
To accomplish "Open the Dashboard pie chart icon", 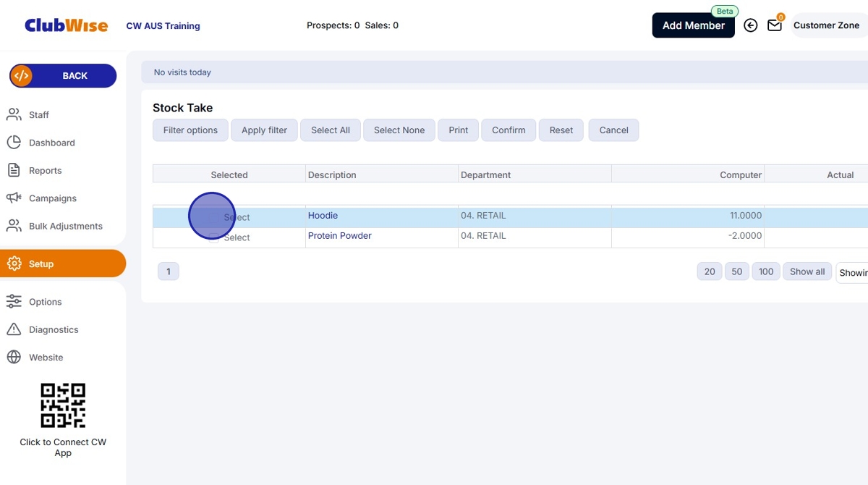I will pyautogui.click(x=14, y=143).
